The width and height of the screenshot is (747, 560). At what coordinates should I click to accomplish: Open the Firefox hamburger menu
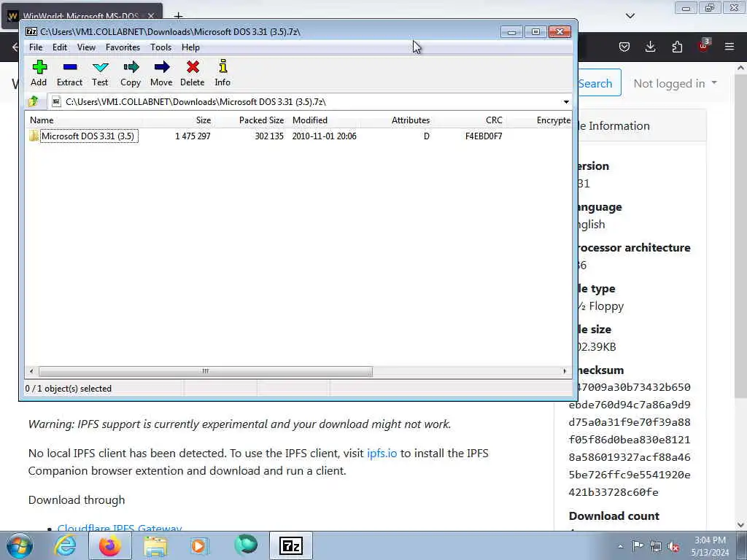pyautogui.click(x=729, y=47)
